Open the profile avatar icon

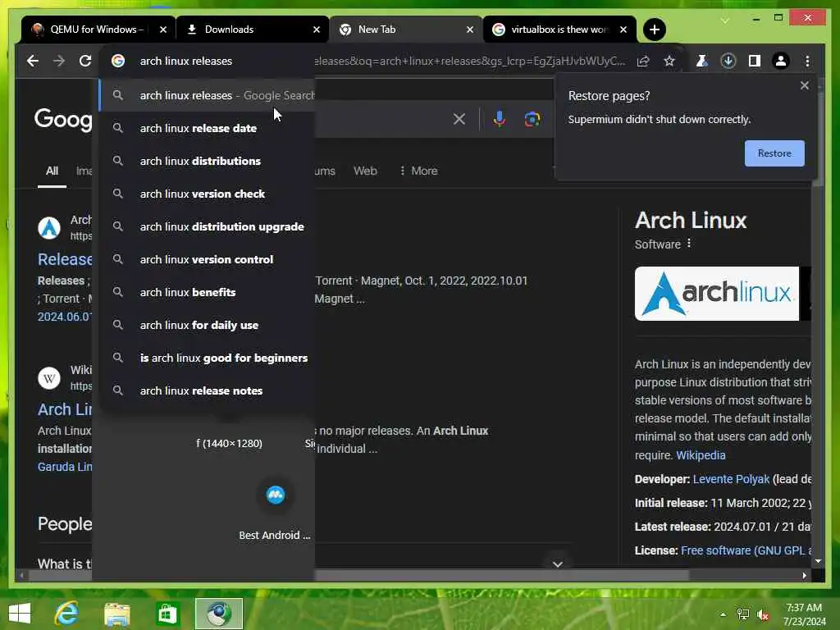[x=781, y=61]
